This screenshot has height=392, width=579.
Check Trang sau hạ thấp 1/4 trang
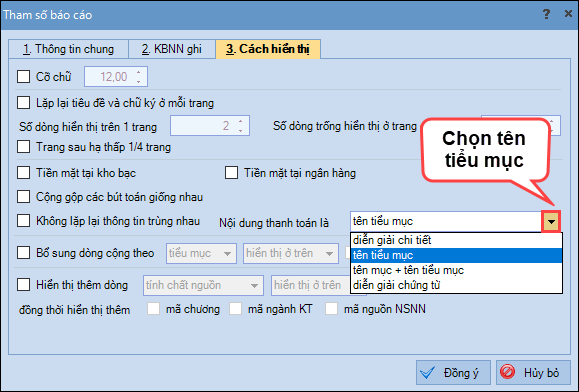(24, 147)
